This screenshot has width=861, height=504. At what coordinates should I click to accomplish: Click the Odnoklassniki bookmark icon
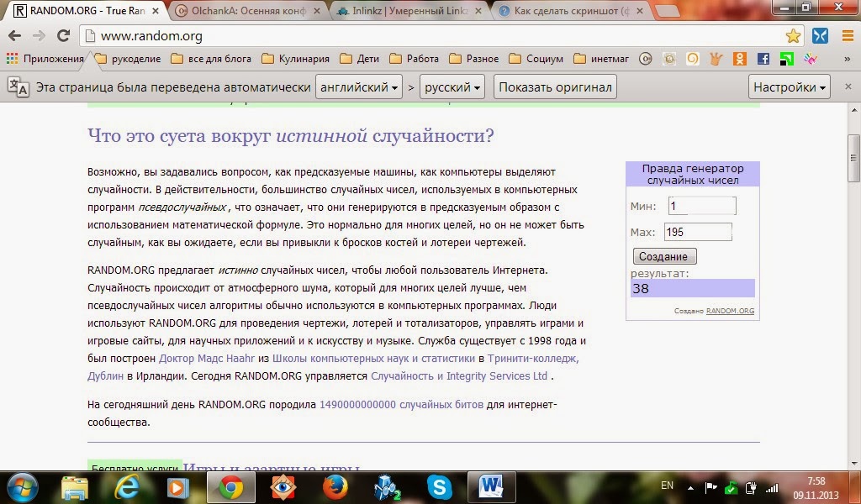740,59
